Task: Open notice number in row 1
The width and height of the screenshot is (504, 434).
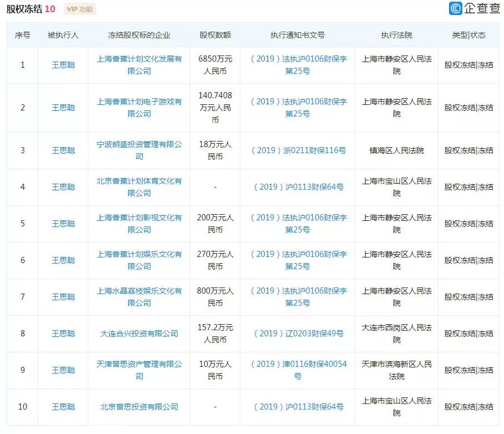Action: pos(298,65)
